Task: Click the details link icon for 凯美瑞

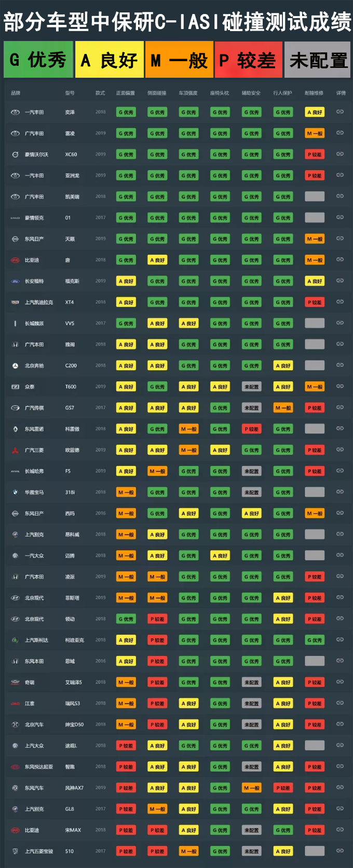Action: [x=340, y=196]
